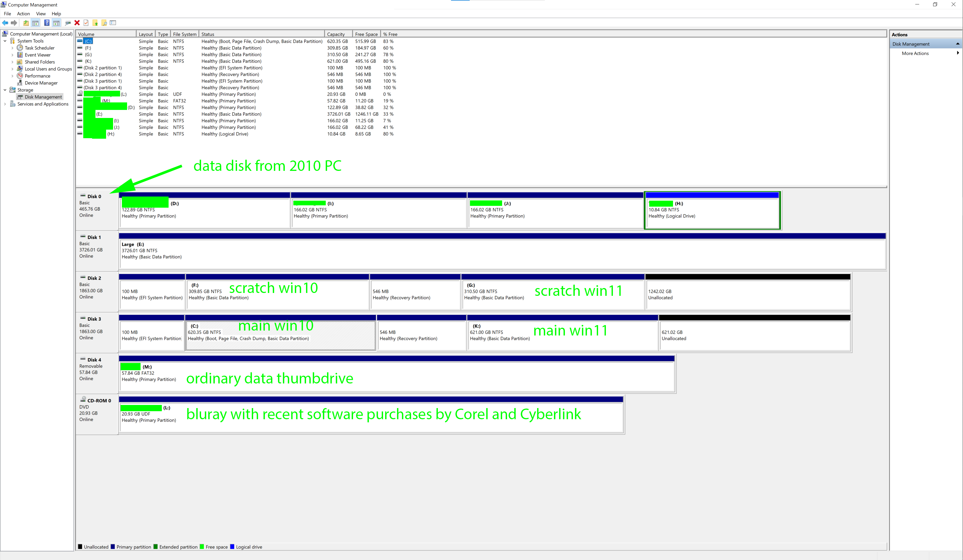Select Computer Management (Local) root node

tap(41, 34)
